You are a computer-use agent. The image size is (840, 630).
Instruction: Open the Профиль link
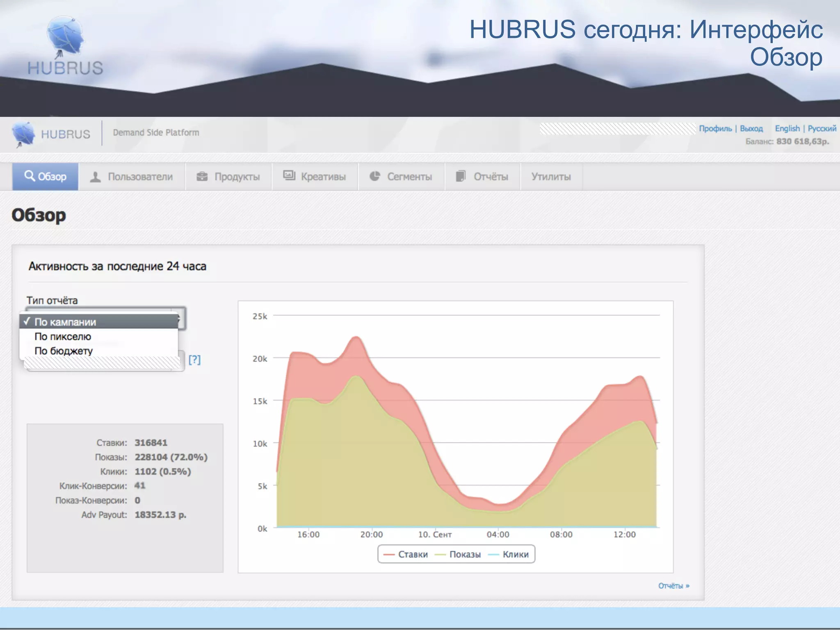(x=715, y=128)
